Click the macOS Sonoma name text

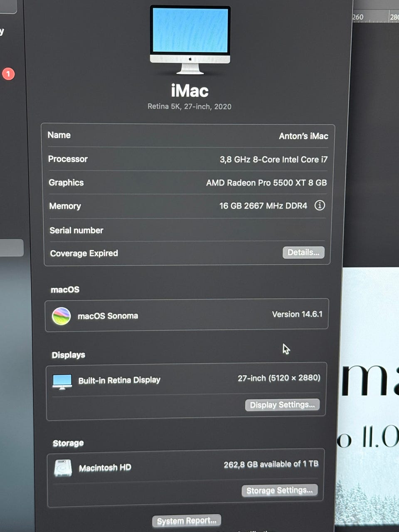tap(108, 316)
